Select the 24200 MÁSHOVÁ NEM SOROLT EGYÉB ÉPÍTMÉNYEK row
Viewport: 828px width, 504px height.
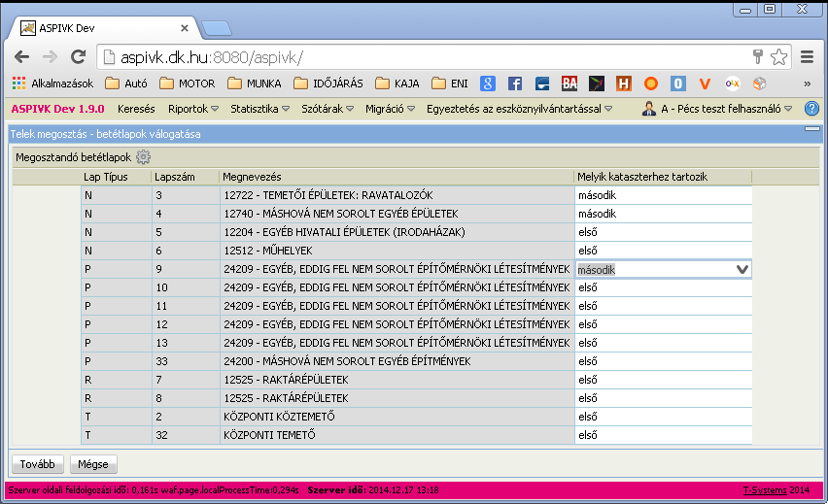tap(417, 361)
